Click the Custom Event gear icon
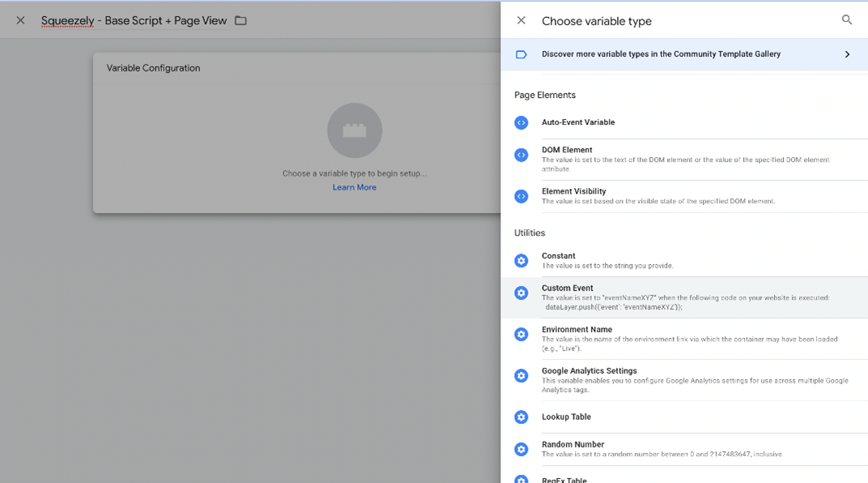Screen dimensions: 868x483 [521, 293]
